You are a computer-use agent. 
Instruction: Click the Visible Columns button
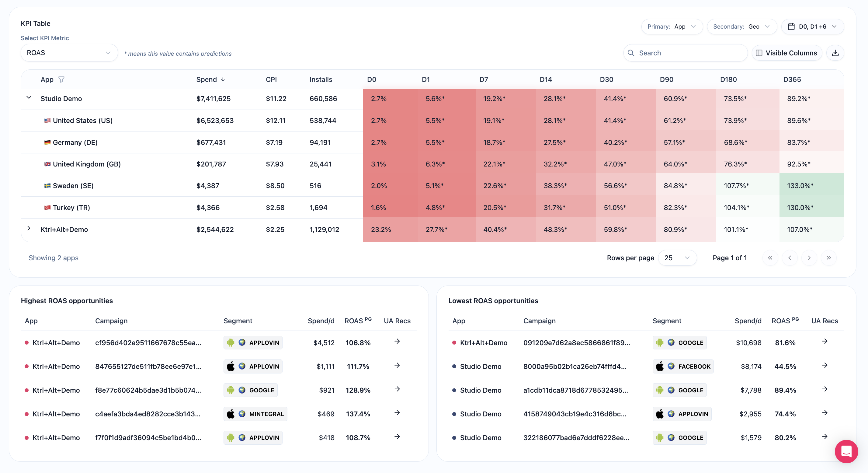(x=787, y=53)
